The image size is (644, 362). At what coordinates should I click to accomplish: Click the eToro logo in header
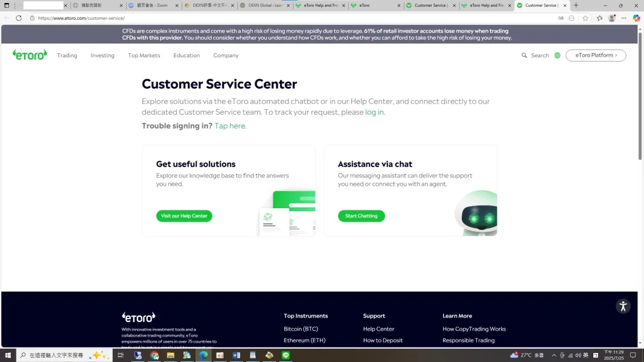click(30, 55)
